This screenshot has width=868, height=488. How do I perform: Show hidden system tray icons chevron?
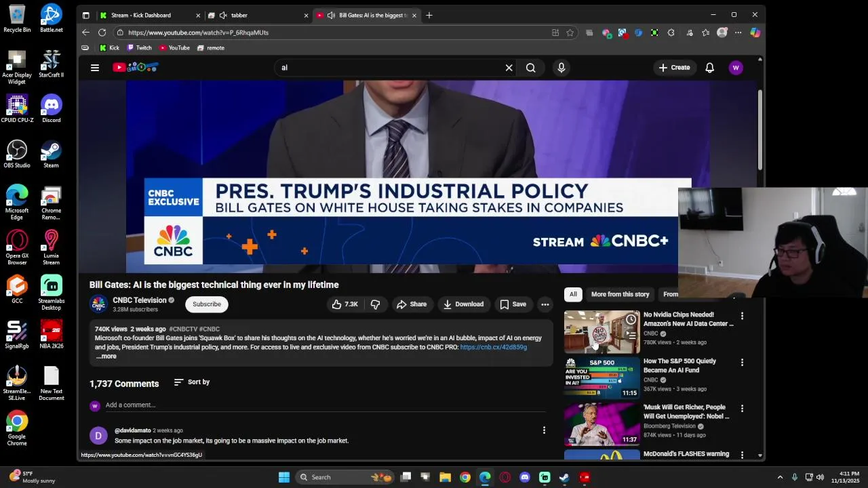click(780, 477)
